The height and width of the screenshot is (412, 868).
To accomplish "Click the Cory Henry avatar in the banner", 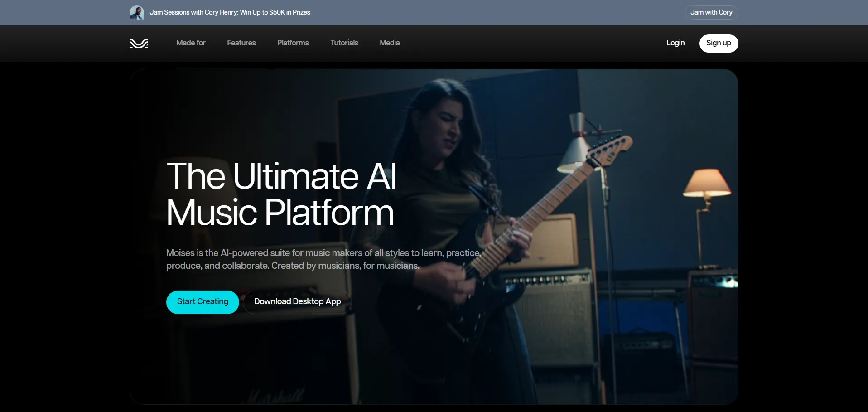I will pos(137,13).
